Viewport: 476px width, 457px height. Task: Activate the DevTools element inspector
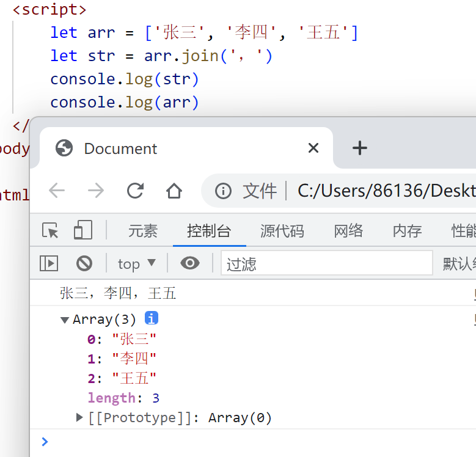coord(50,230)
